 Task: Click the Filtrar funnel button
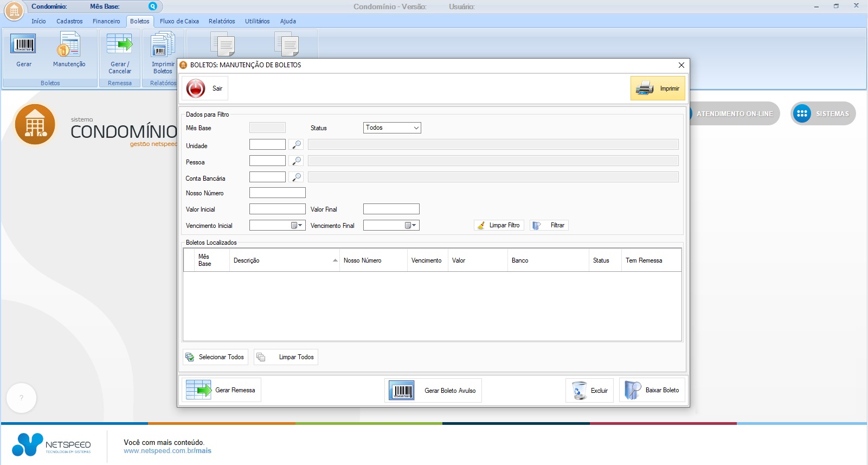549,225
